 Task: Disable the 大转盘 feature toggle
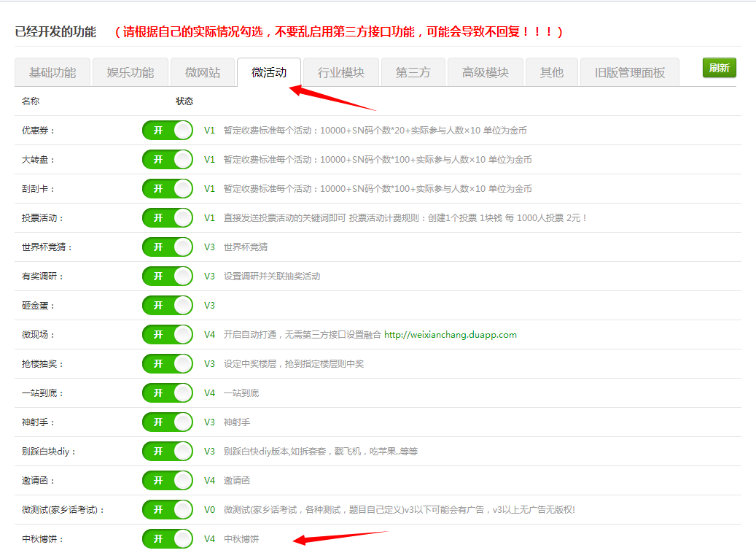pyautogui.click(x=168, y=160)
